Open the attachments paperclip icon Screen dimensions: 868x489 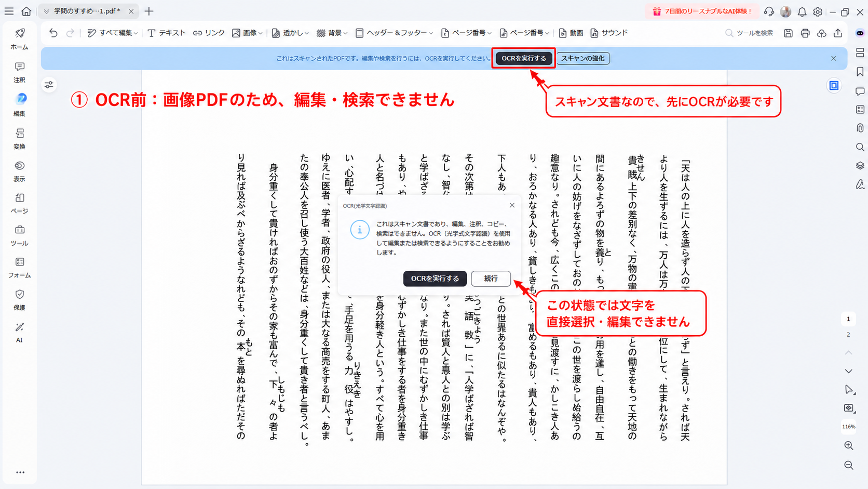pyautogui.click(x=860, y=128)
